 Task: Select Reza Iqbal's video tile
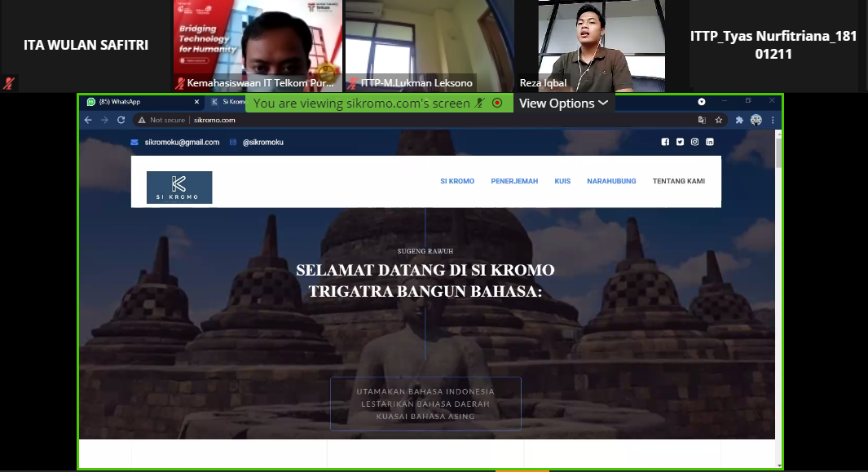[x=601, y=46]
